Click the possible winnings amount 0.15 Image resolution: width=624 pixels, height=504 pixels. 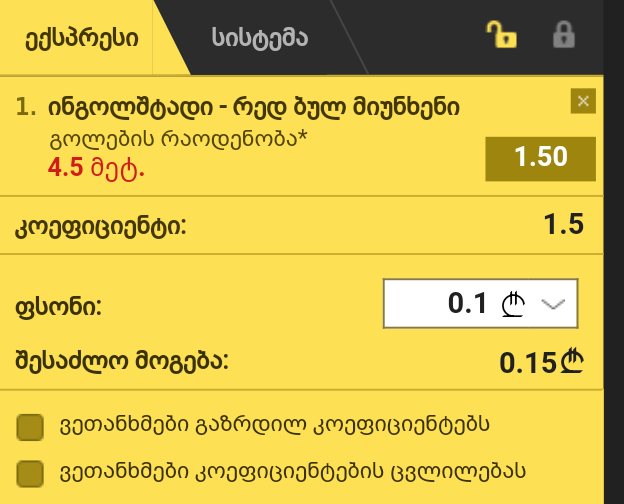[541, 362]
